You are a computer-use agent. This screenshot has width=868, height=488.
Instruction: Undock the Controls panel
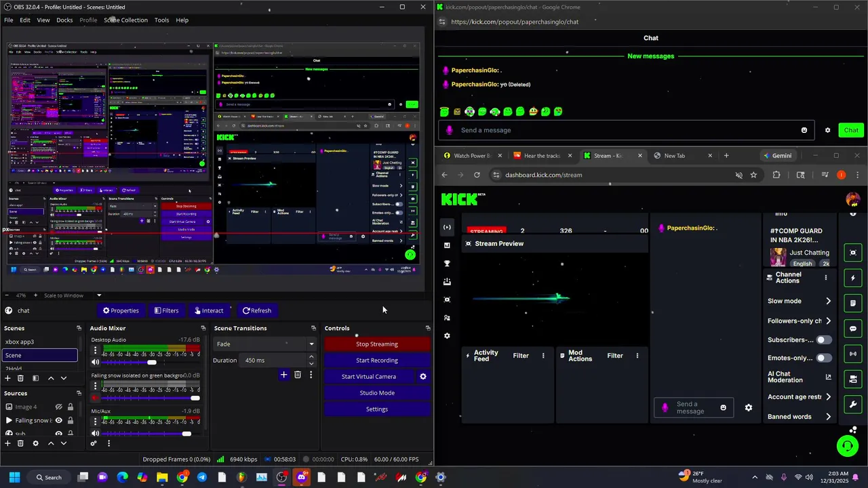click(x=428, y=328)
